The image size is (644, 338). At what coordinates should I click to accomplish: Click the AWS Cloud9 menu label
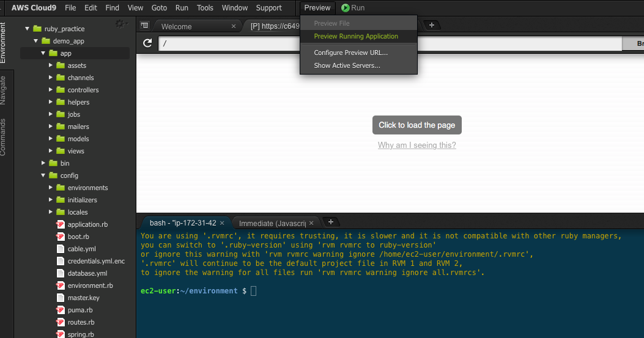coord(34,8)
